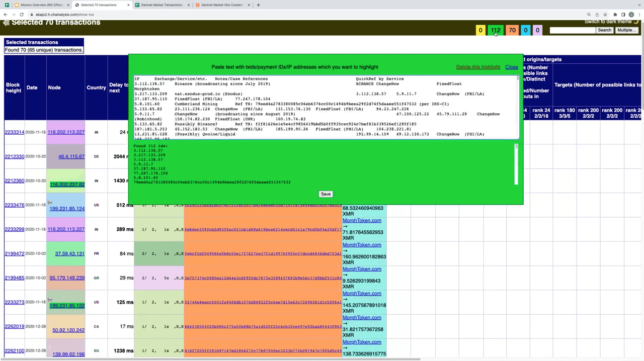Open node IP 37.59.43.131
The width and height of the screenshot is (644, 361).
pos(69,254)
